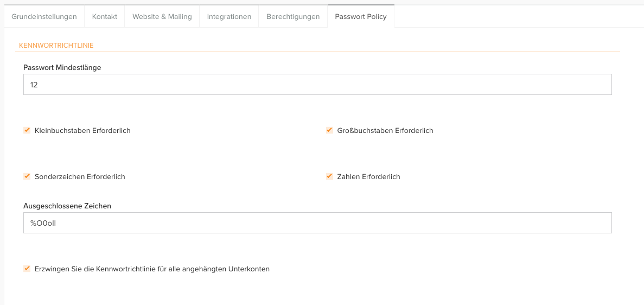Click the Passwort Mindestlänge field label
Image resolution: width=644 pixels, height=305 pixels.
(x=62, y=68)
